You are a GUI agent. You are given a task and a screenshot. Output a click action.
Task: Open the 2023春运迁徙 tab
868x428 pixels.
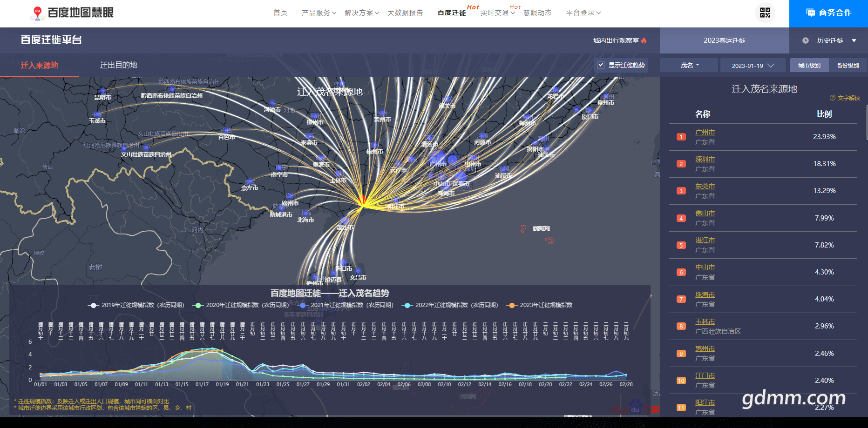click(725, 40)
